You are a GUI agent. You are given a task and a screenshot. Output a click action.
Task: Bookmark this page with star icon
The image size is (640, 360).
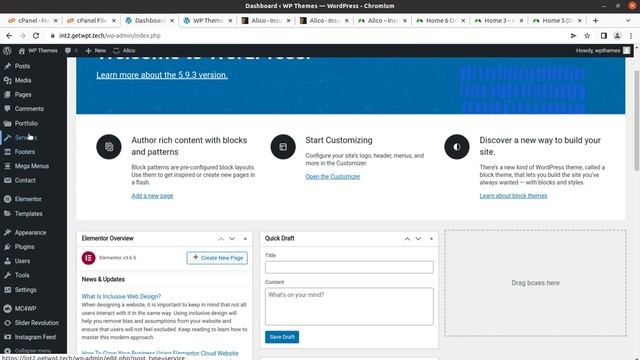587,36
